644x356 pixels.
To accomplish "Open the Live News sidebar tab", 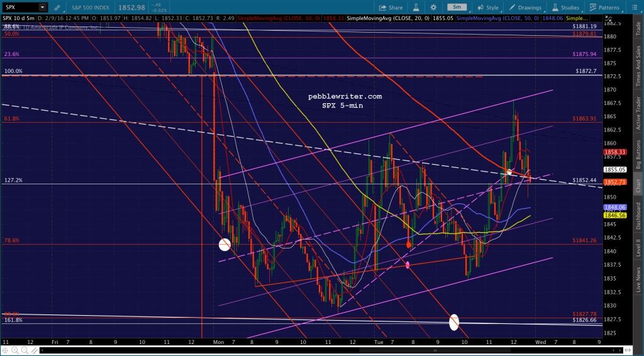I will 638,280.
